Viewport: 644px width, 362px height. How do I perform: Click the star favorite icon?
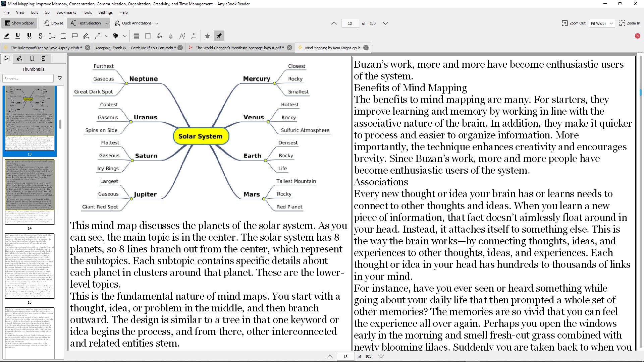click(208, 36)
